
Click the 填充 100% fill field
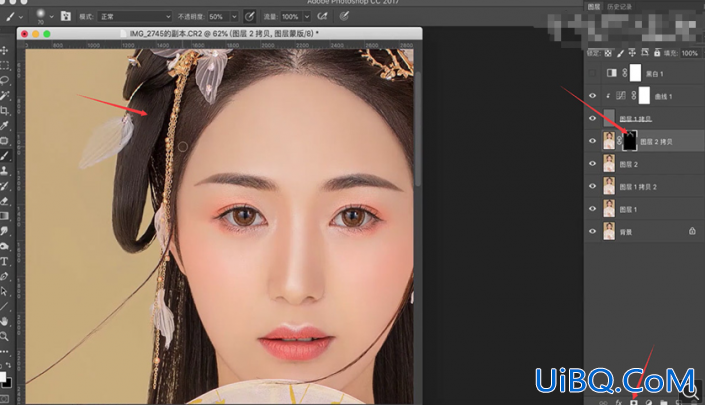pos(690,53)
